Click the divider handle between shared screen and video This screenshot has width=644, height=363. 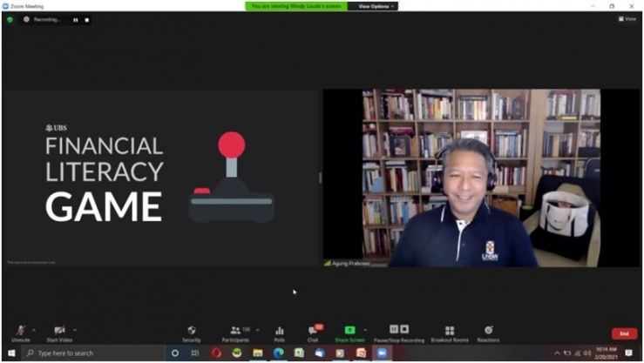coord(321,178)
